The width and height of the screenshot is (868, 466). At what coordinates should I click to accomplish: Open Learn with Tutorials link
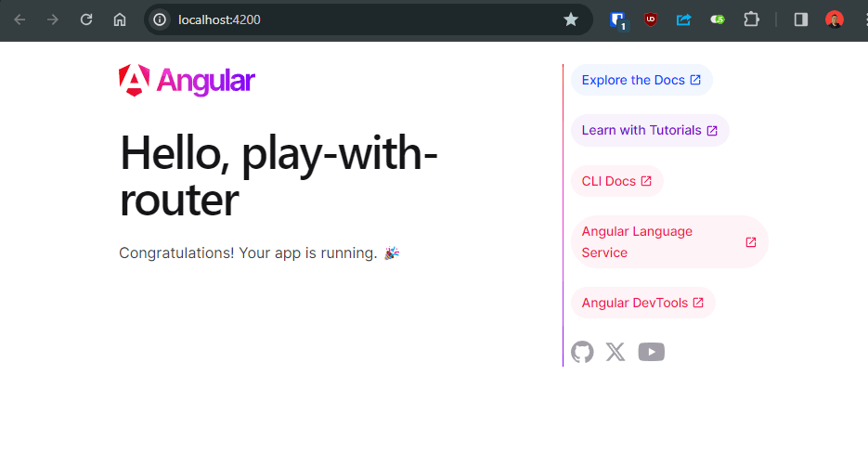click(x=649, y=130)
